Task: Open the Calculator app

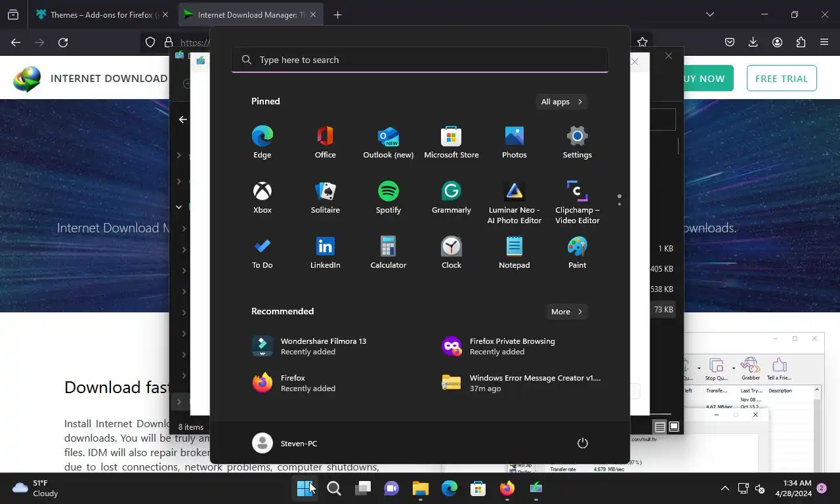Action: 388,253
